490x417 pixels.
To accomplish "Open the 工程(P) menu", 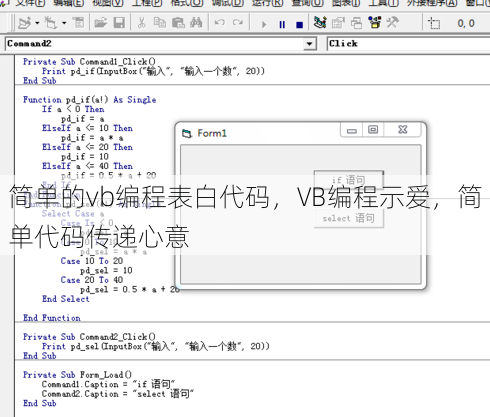I will coord(147,3).
